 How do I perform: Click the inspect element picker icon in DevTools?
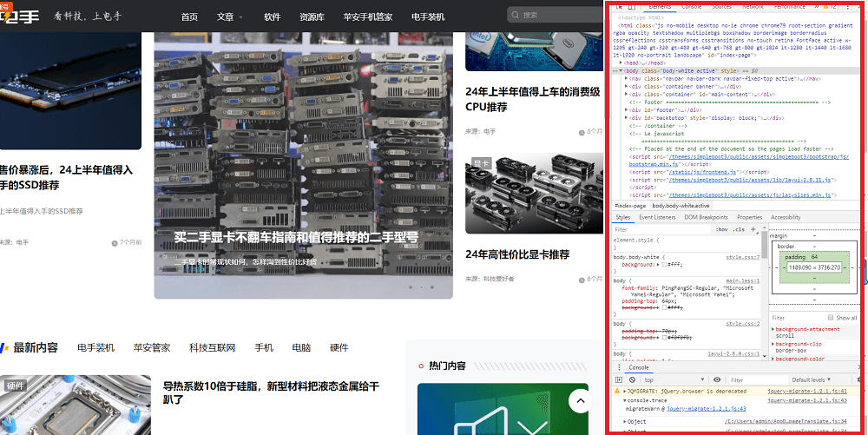point(618,6)
